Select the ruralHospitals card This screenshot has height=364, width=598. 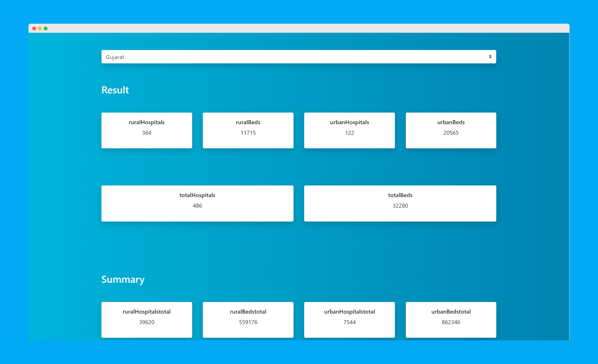147,130
